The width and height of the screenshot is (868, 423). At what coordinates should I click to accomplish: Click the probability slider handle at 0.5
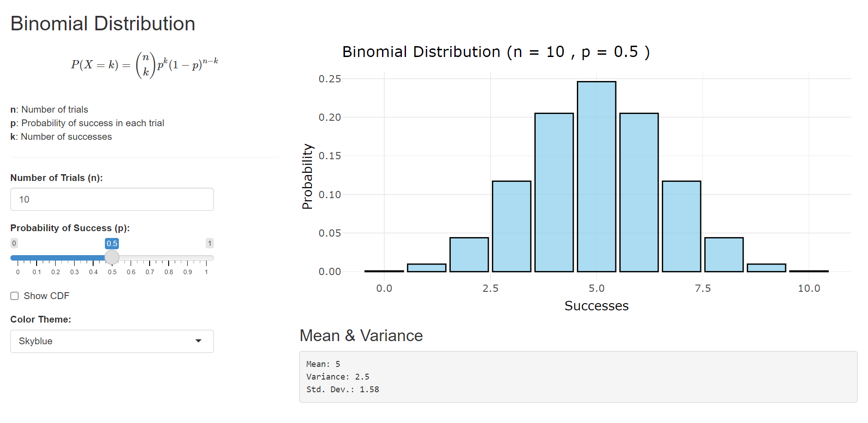pos(112,257)
